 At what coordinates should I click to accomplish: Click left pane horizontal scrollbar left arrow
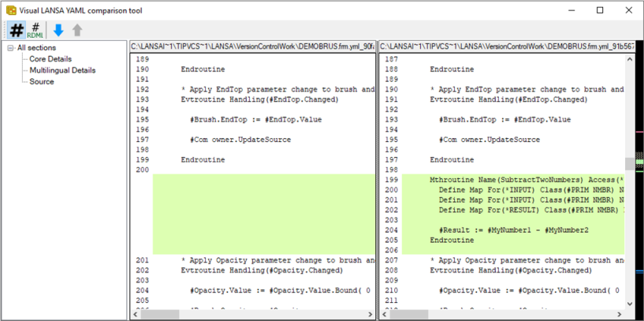click(135, 315)
